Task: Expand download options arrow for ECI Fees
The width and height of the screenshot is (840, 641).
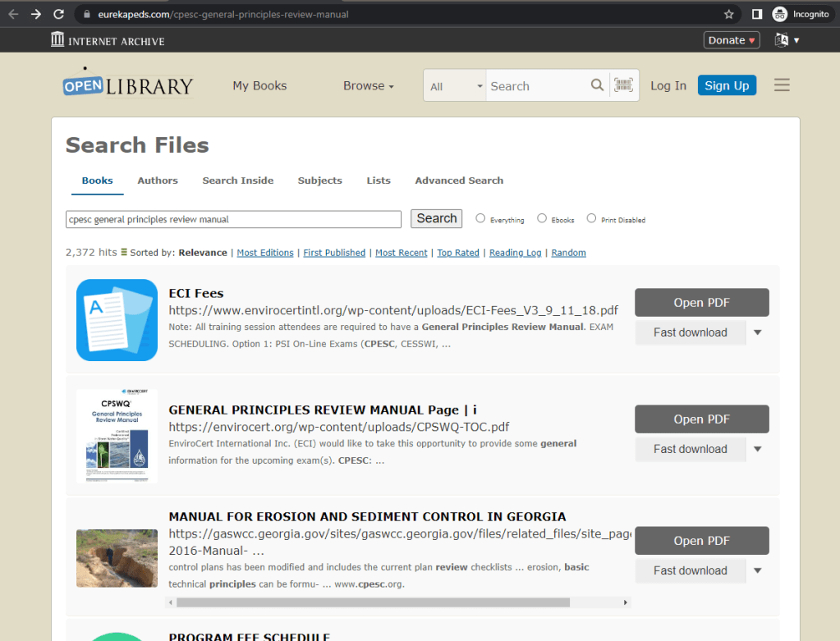Action: (x=757, y=332)
